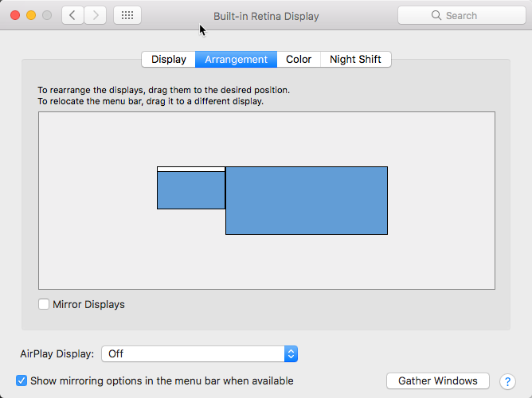The height and width of the screenshot is (398, 532).
Task: Go back with the left arrow button
Action: pos(72,15)
